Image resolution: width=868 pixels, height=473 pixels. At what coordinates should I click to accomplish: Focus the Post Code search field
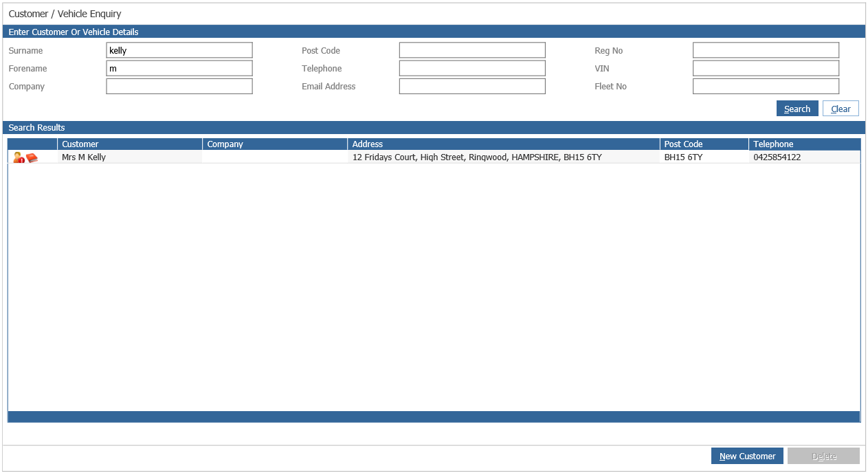pos(472,49)
